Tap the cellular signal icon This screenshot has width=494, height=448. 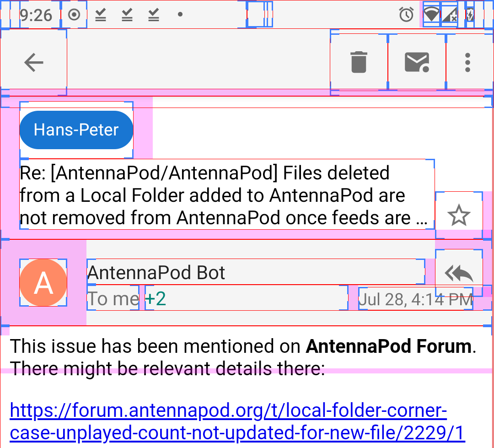click(x=450, y=15)
